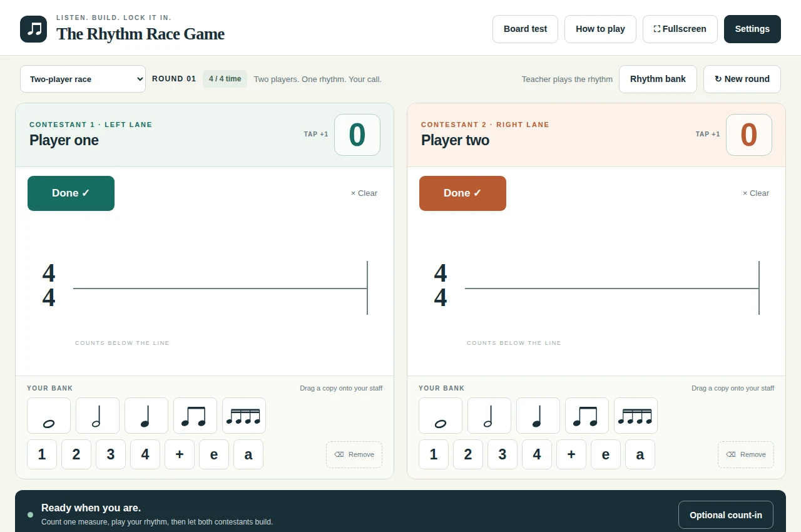Screen dimensions: 801x532
Task: Pick the four sixteenth notes in Player one's bank
Action: pyautogui.click(x=244, y=416)
